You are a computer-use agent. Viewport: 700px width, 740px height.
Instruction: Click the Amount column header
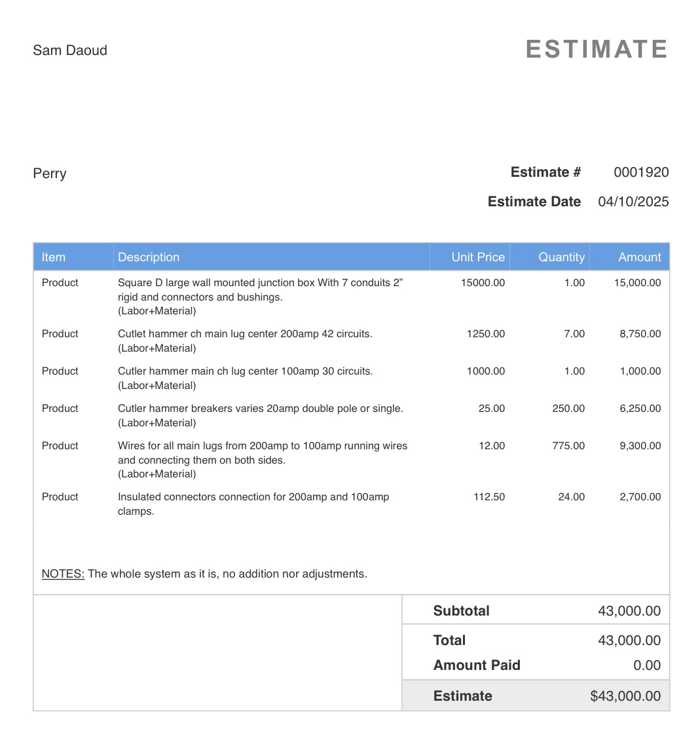[x=640, y=257]
